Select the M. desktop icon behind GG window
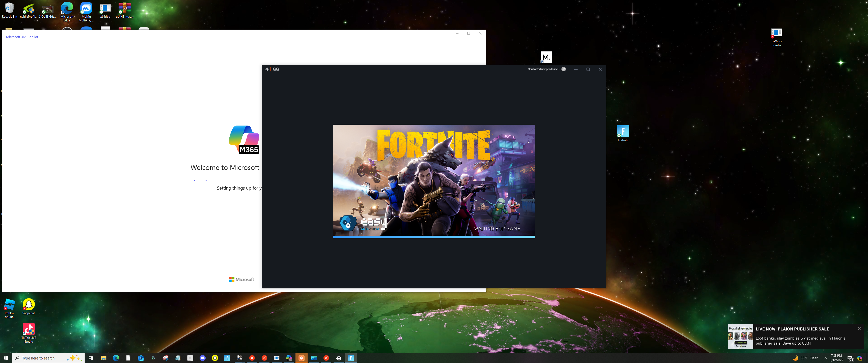 click(x=546, y=57)
